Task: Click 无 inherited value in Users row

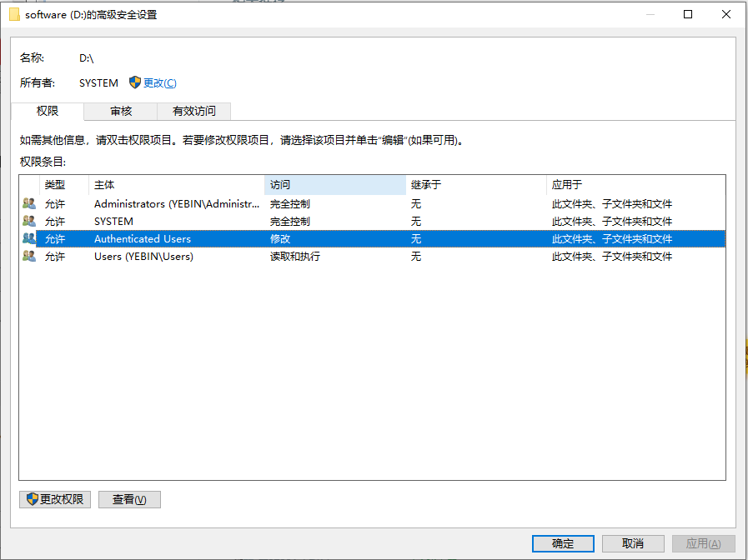Action: click(416, 257)
